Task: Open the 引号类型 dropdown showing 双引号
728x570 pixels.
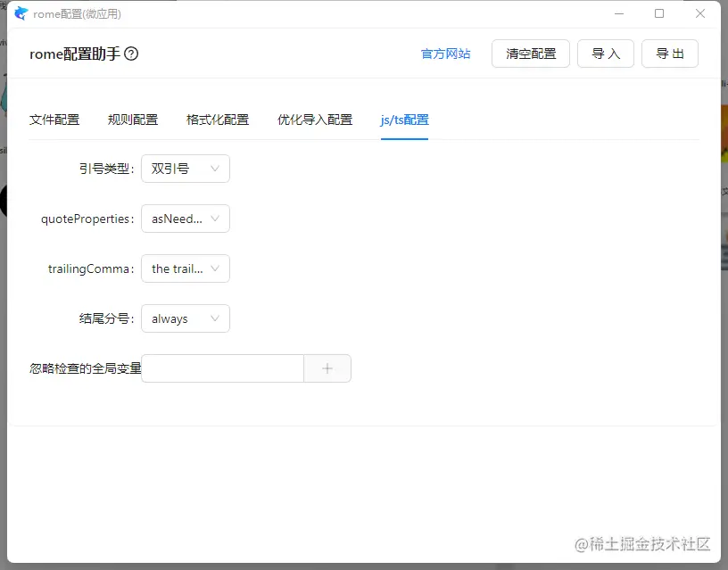Action: (186, 169)
